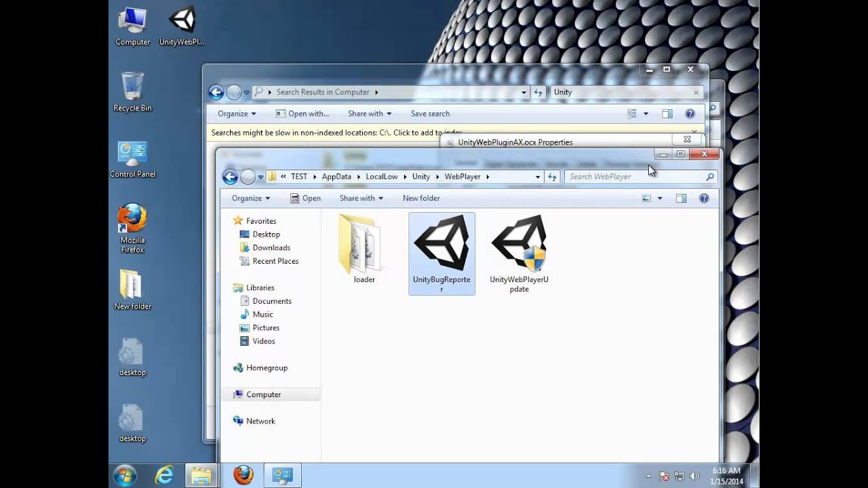
Task: Open Help in Search Results window
Action: pyautogui.click(x=690, y=114)
